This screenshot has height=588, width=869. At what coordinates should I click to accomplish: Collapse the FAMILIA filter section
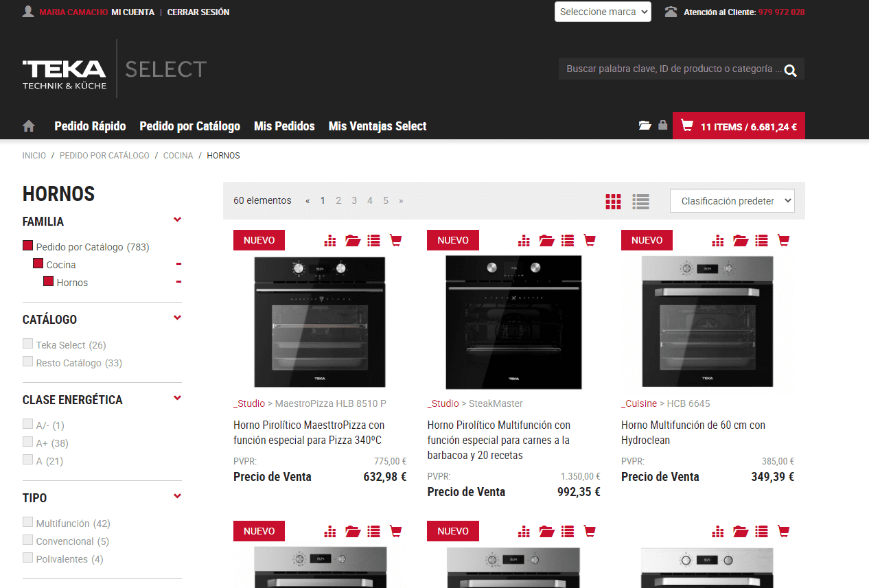(177, 220)
